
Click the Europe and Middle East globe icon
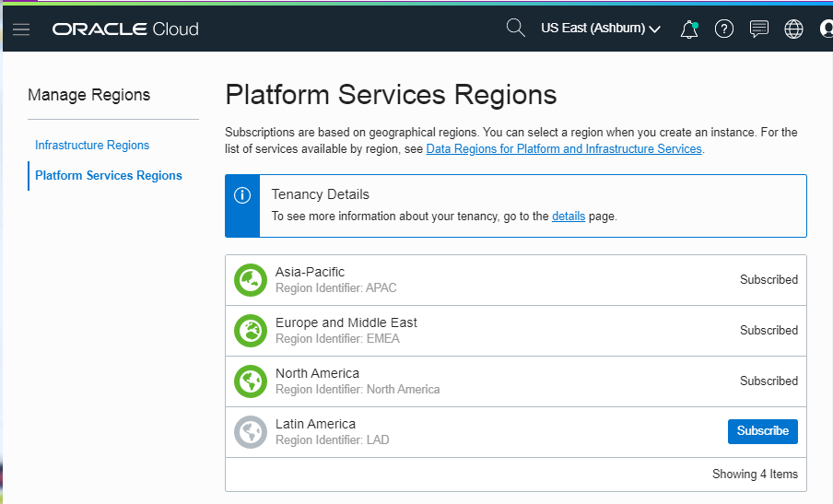(x=251, y=331)
